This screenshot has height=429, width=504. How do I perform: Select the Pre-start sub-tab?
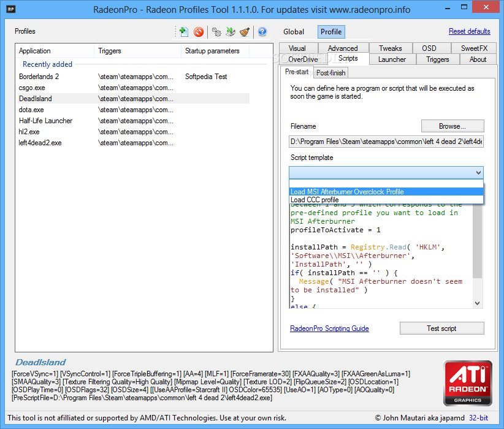pos(297,72)
